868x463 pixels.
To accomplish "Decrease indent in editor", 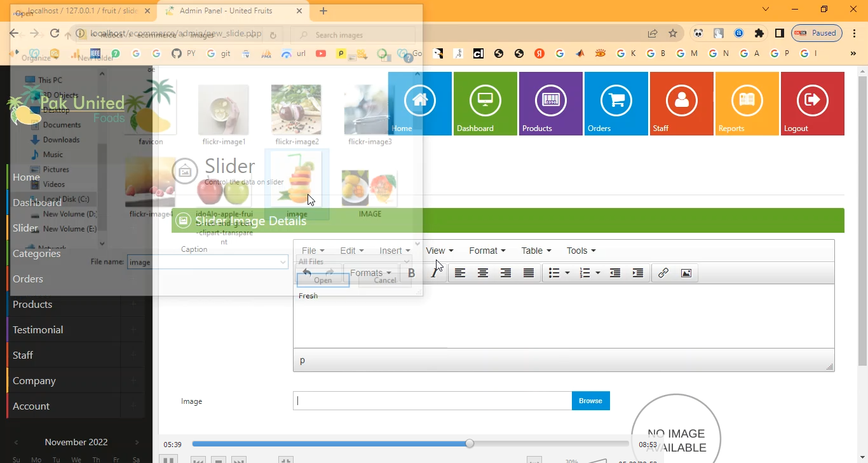I will (x=615, y=273).
